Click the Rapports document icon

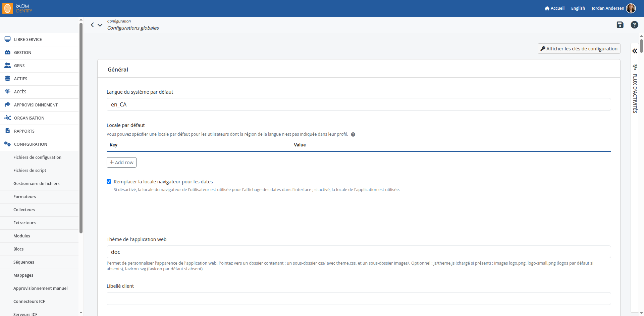click(7, 131)
